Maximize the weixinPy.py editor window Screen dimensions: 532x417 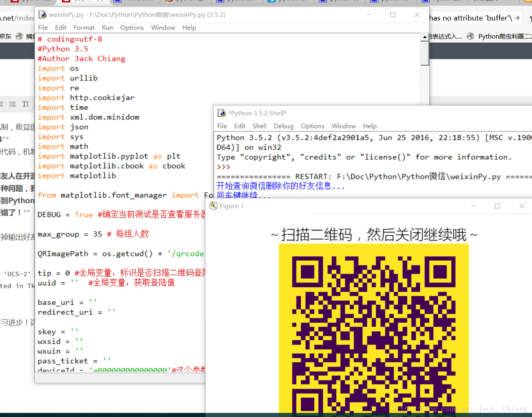pos(393,15)
